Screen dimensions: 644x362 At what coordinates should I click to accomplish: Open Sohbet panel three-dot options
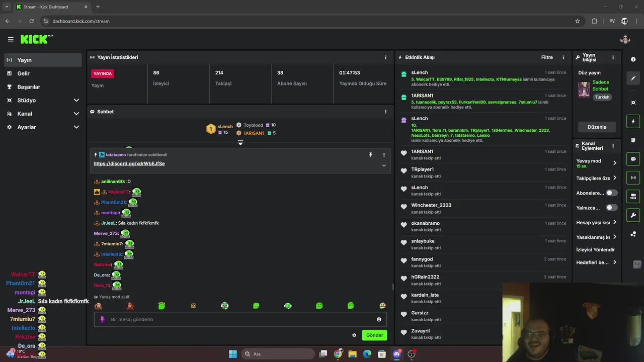[x=386, y=112]
